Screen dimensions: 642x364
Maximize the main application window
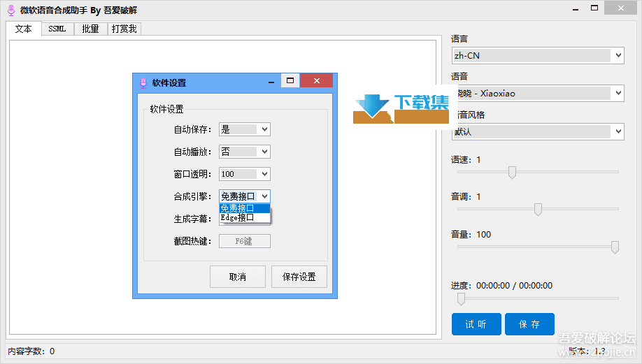pos(594,8)
